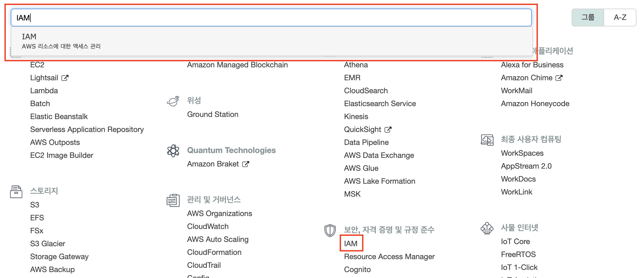Open the Resource Access Manager service
The width and height of the screenshot is (644, 278).
[x=389, y=256]
